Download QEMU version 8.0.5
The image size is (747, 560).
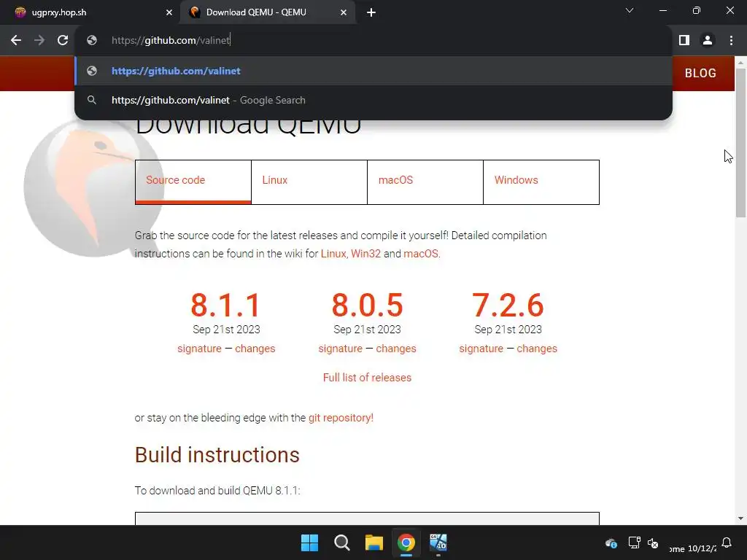pos(368,306)
